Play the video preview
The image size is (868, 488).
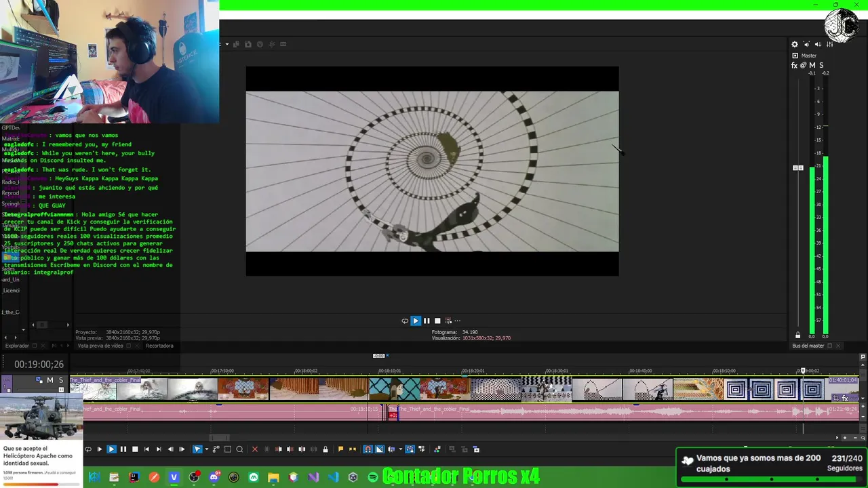[x=416, y=321]
